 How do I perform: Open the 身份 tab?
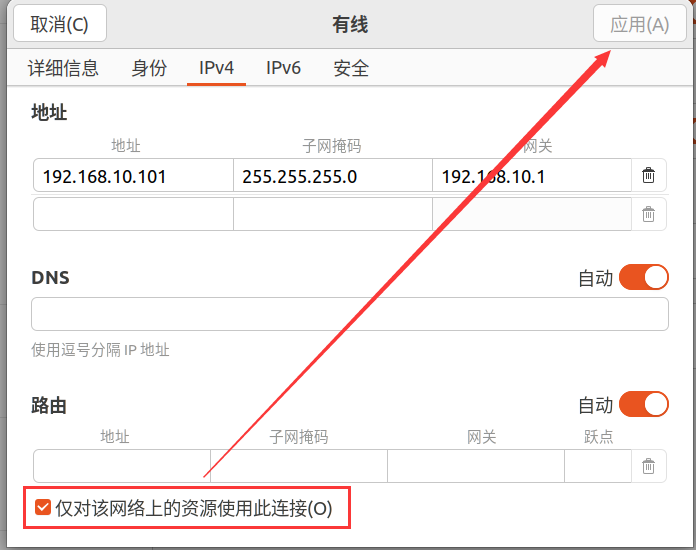click(x=149, y=69)
